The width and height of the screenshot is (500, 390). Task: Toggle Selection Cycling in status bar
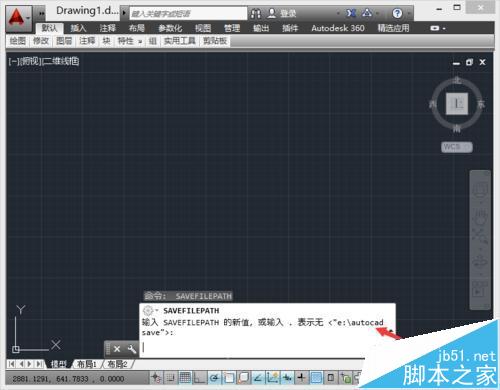[x=346, y=378]
